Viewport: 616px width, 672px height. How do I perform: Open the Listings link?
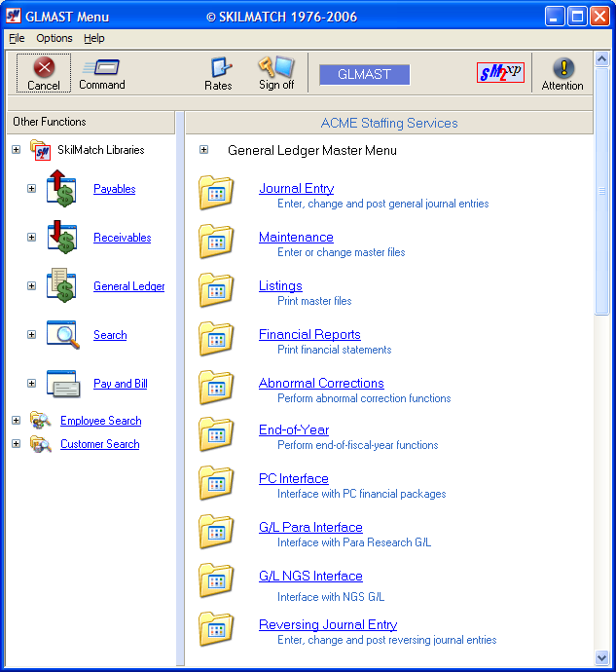coord(280,286)
